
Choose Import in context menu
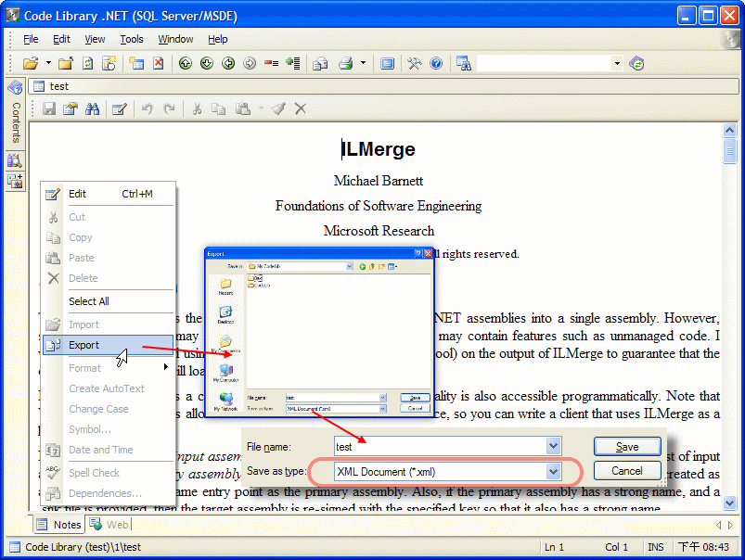109,325
